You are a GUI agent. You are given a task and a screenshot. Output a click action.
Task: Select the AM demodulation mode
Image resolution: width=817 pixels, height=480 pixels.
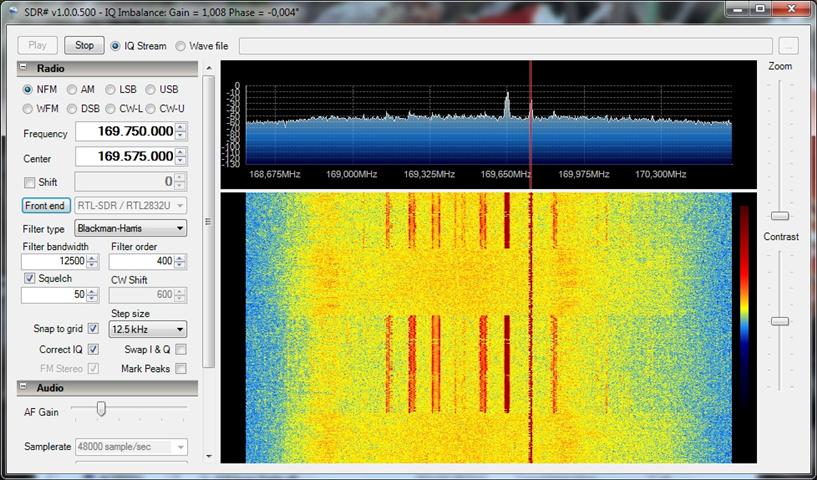pos(71,89)
